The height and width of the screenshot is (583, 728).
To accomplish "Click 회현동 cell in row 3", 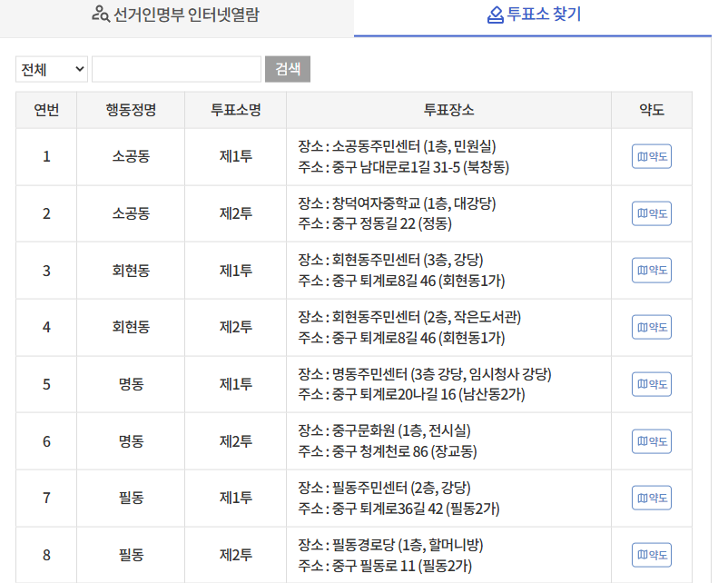I will [131, 271].
